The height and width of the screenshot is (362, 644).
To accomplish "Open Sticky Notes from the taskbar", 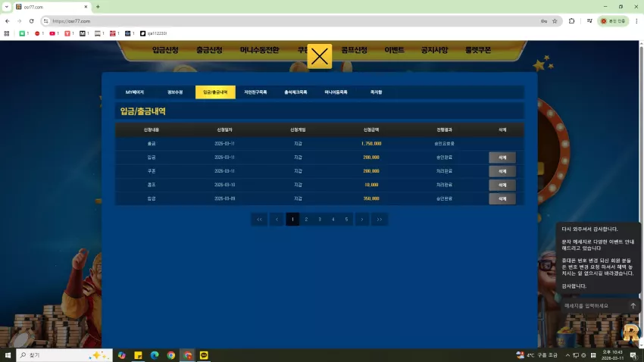I will pyautogui.click(x=138, y=355).
